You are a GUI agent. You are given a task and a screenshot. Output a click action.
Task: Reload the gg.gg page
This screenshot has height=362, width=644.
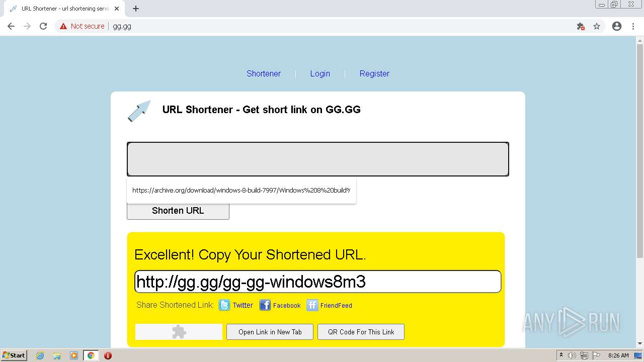43,26
